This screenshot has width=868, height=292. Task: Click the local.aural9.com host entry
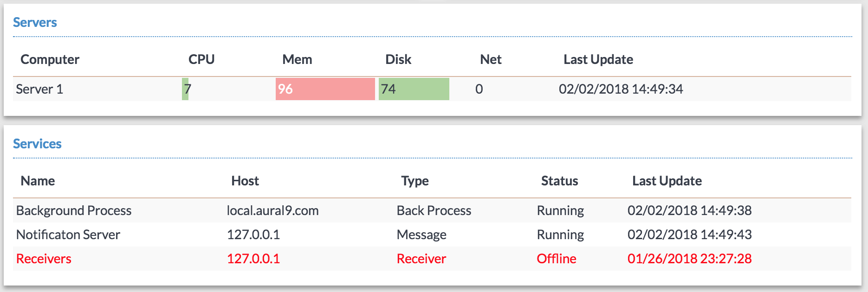[272, 210]
